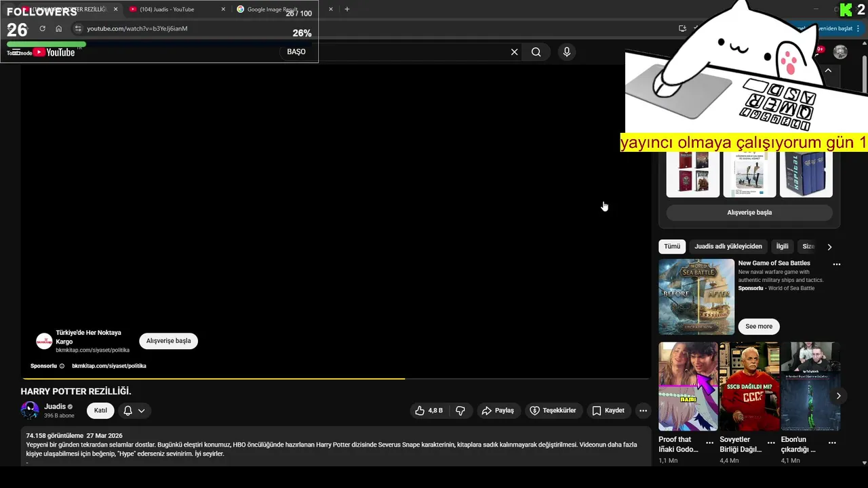Image resolution: width=868 pixels, height=488 pixels.
Task: Open the Juadis channel avatar
Action: pos(30,410)
